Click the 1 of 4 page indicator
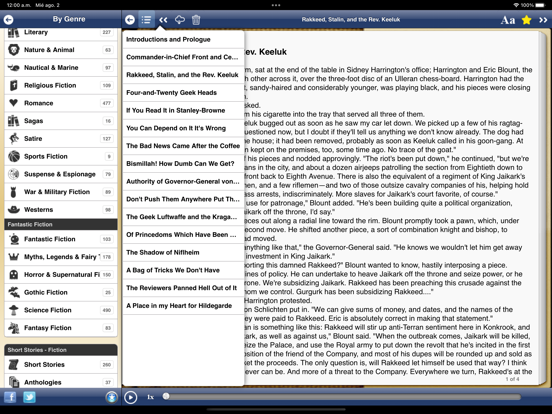 point(512,379)
